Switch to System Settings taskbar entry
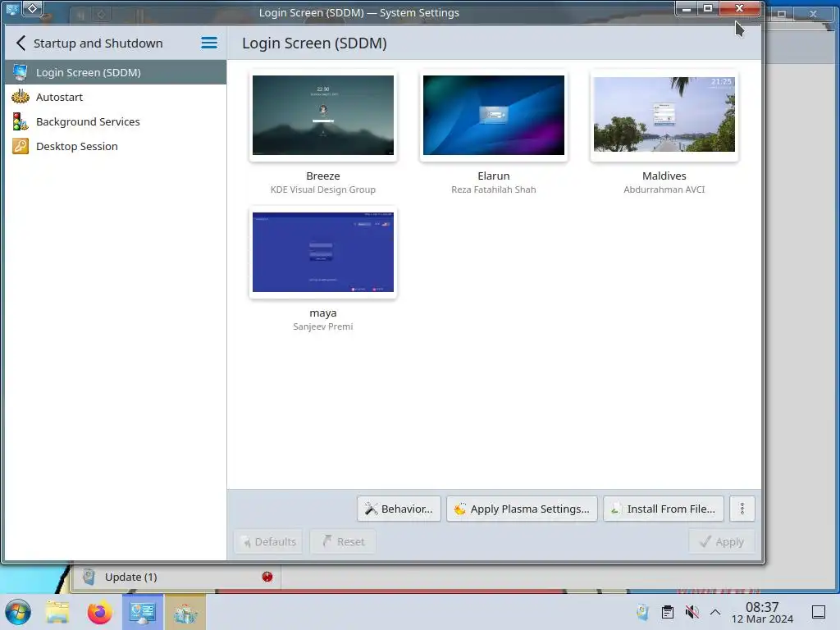This screenshot has height=630, width=840. [x=143, y=612]
